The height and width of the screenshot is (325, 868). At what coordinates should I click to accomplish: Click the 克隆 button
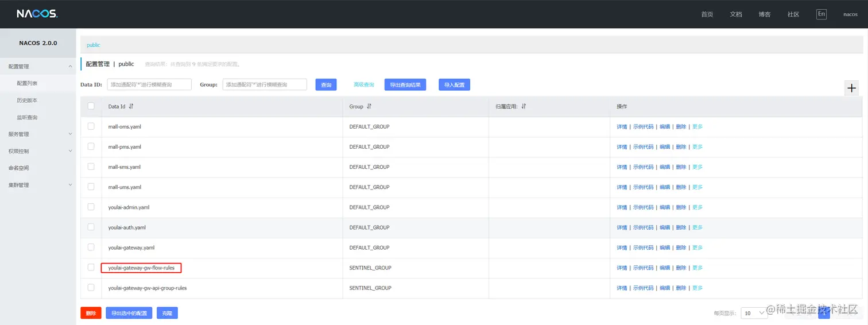click(x=167, y=313)
